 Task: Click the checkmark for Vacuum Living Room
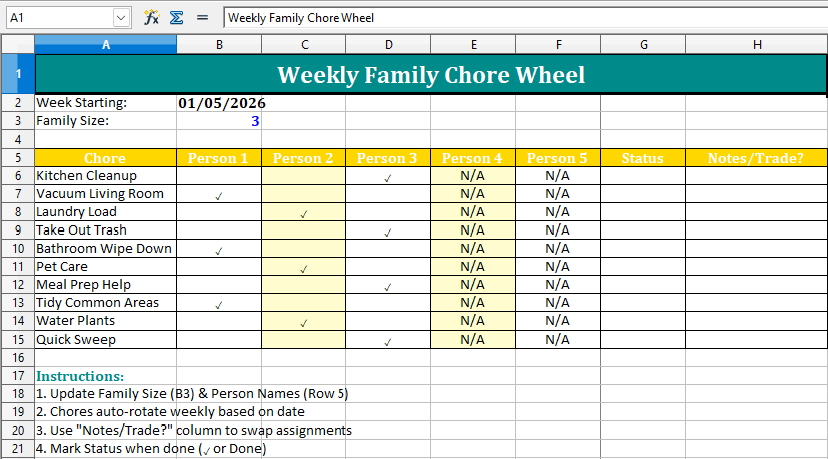218,195
